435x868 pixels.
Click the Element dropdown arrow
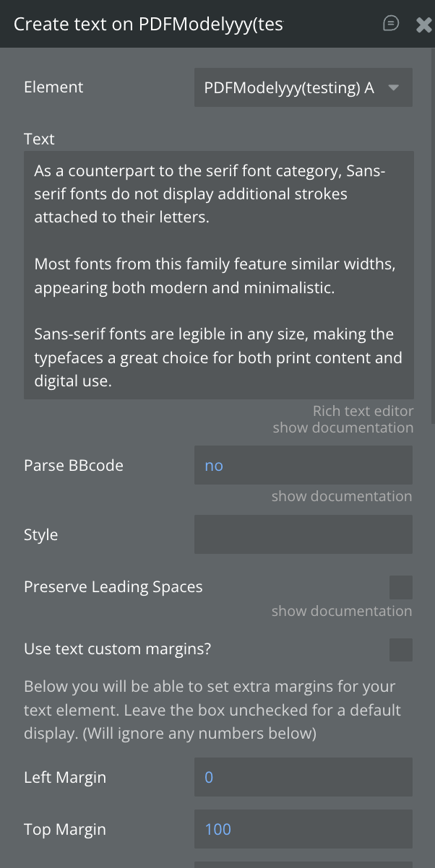394,88
